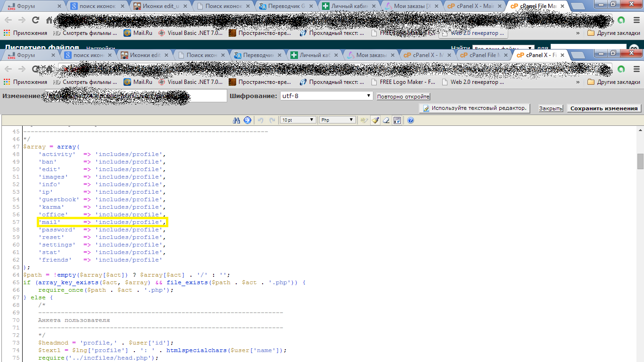This screenshot has width=644, height=362.
Task: Open the Php syntax language dropdown
Action: [337, 120]
